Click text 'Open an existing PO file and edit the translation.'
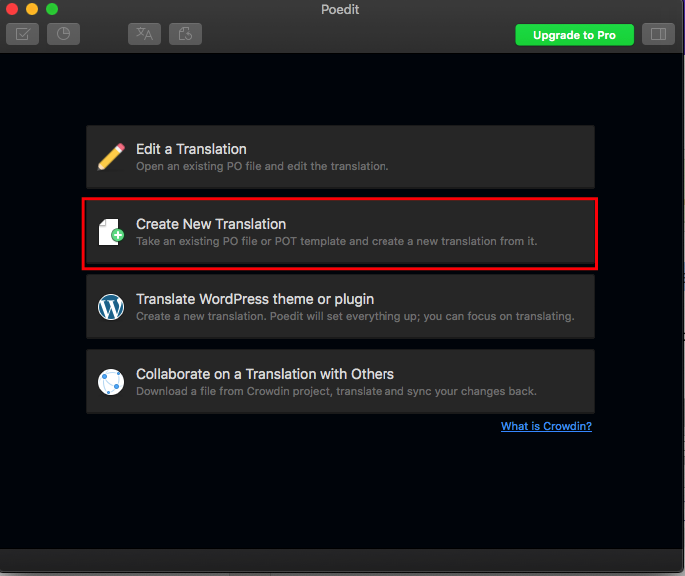The image size is (685, 576). [262, 167]
